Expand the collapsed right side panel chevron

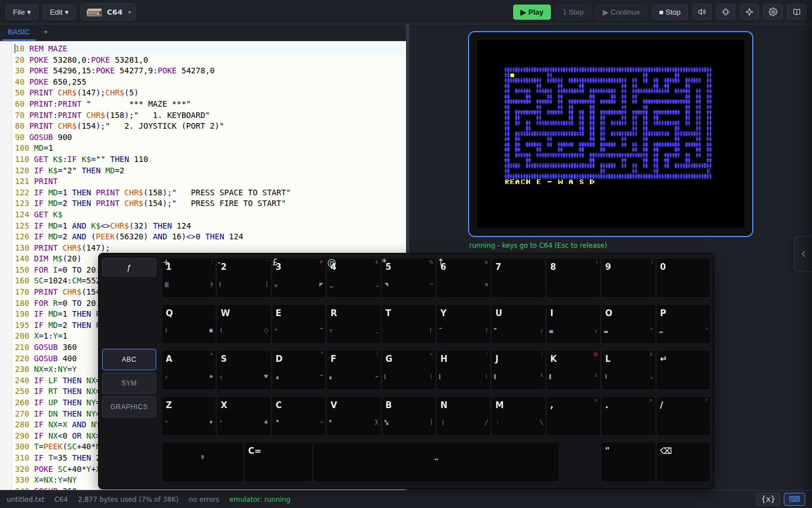803,254
